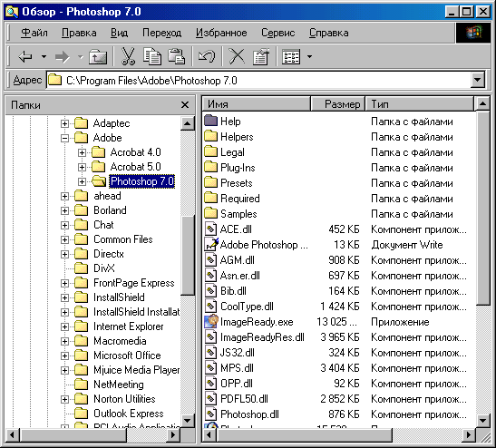
Task: Expand the Norton Utilities node
Action: pos(64,399)
